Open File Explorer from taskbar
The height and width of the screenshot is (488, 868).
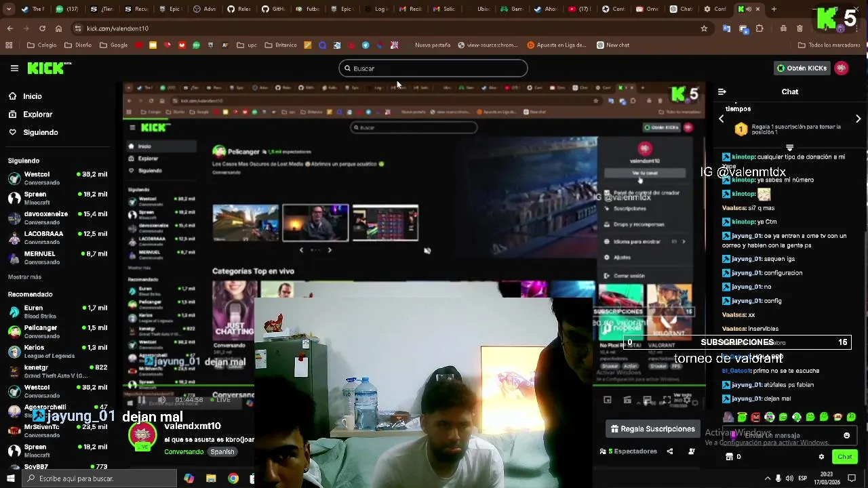(x=211, y=479)
